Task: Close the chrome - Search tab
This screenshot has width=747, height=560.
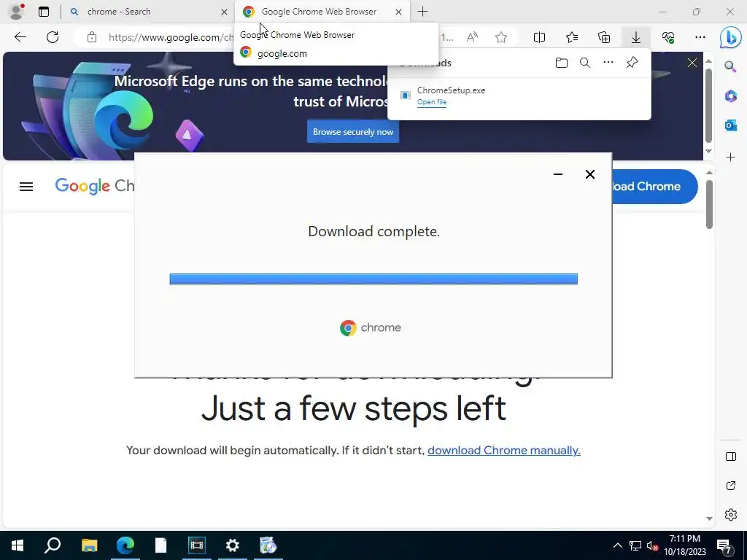Action: pos(224,12)
